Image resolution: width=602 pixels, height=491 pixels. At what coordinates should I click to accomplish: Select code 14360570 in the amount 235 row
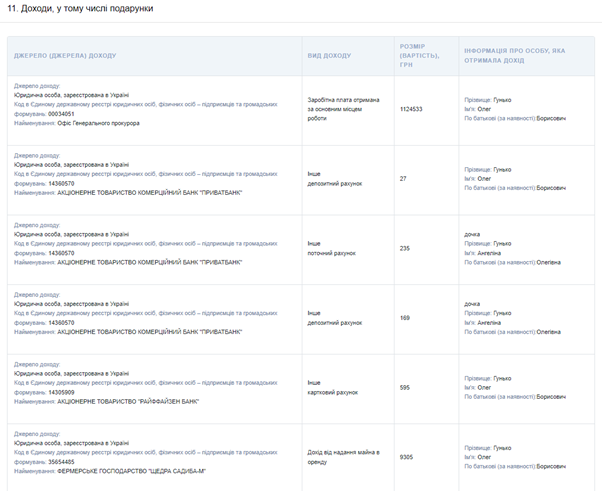click(x=61, y=253)
